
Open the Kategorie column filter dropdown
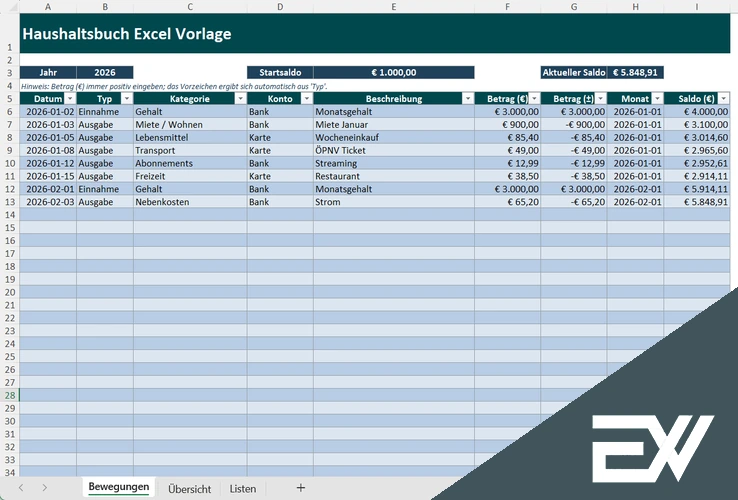pyautogui.click(x=240, y=98)
